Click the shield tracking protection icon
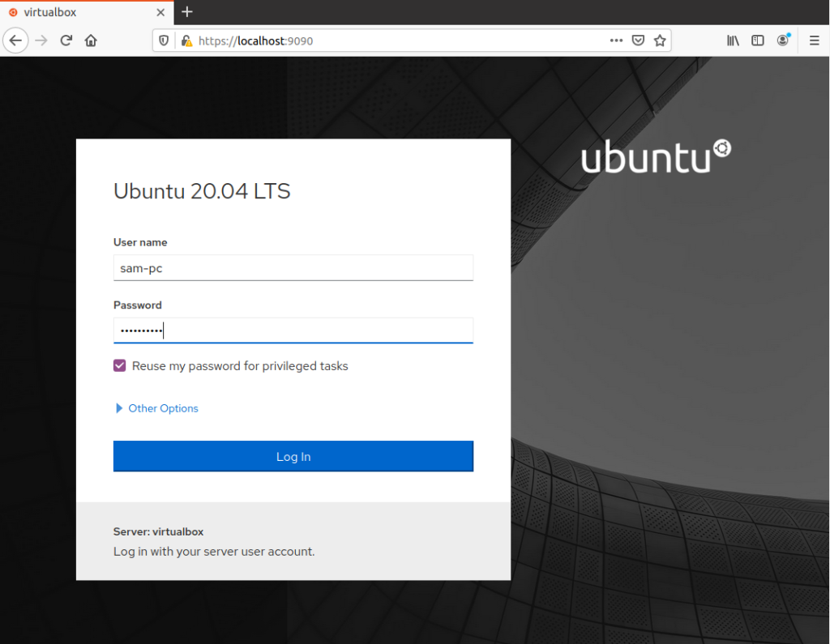830x644 pixels. tap(165, 40)
